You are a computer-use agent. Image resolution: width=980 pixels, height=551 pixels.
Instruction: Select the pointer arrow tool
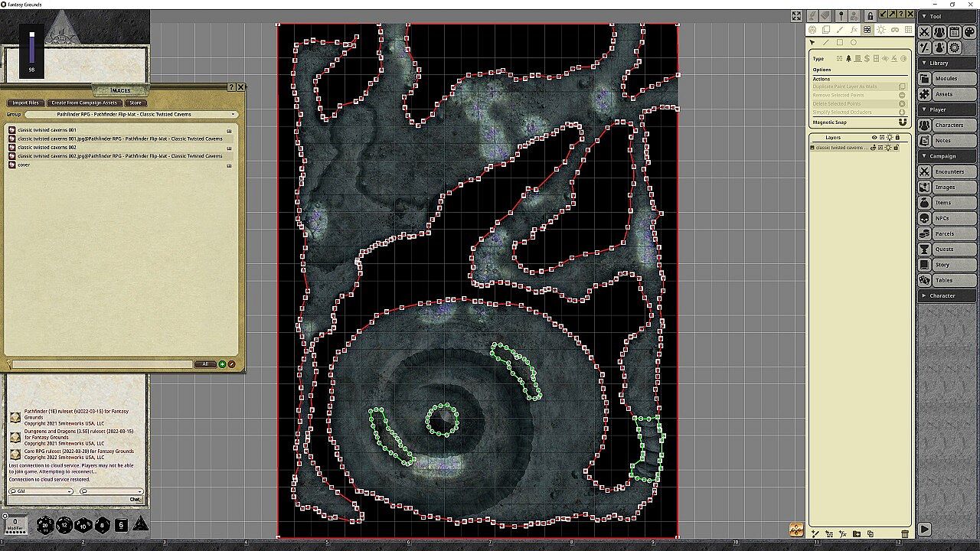812,43
